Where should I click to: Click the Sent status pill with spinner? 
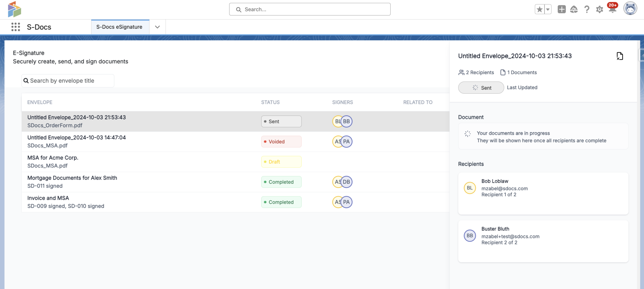pos(481,87)
